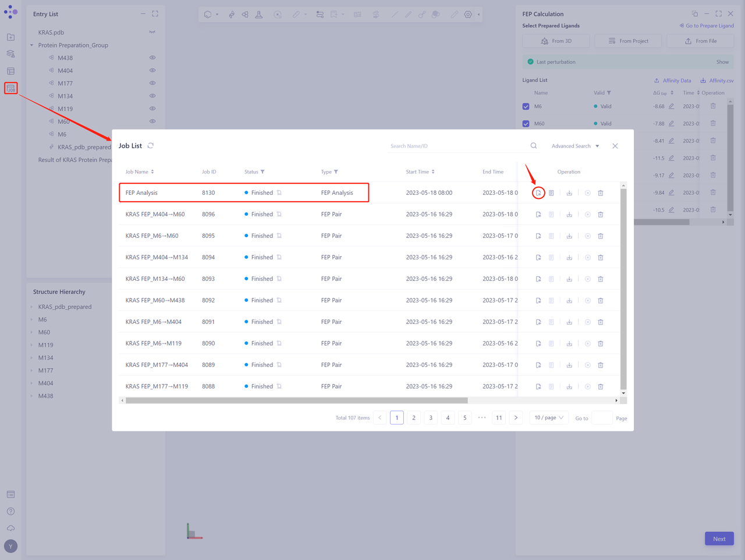The width and height of the screenshot is (745, 560).
Task: Delete the KRAS FEP_M6→M60 job
Action: (600, 236)
